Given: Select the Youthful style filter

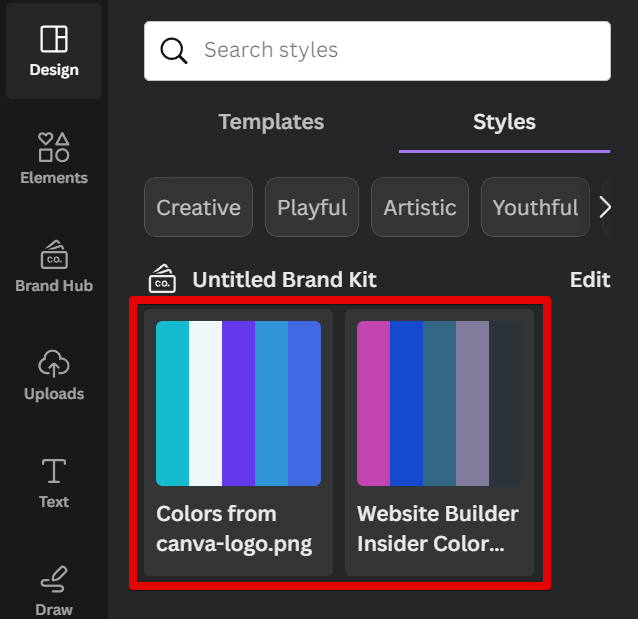Looking at the screenshot, I should pos(535,208).
